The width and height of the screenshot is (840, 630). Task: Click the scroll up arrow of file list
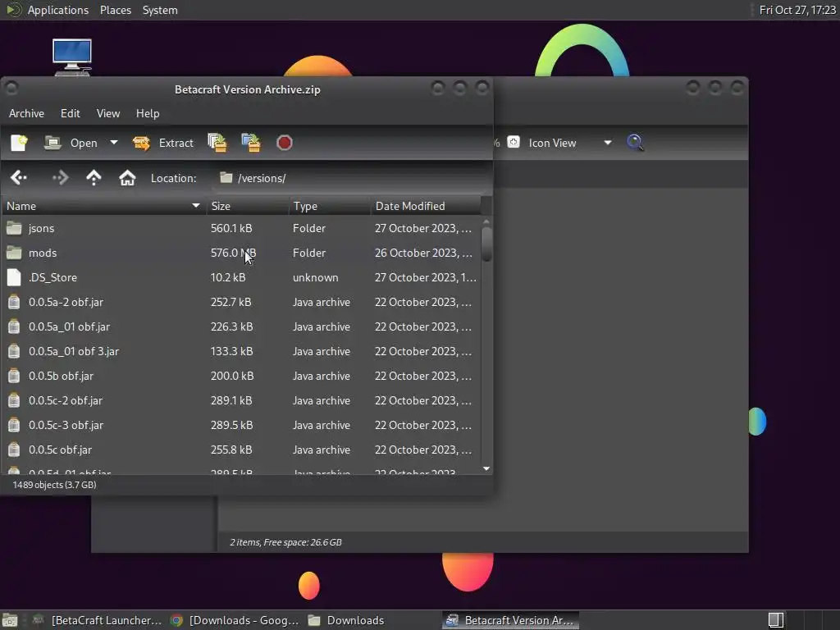point(486,221)
